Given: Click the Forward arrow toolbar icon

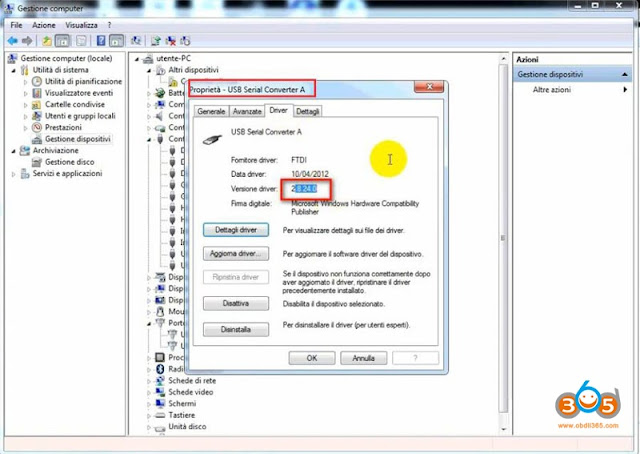Looking at the screenshot, I should (27, 41).
